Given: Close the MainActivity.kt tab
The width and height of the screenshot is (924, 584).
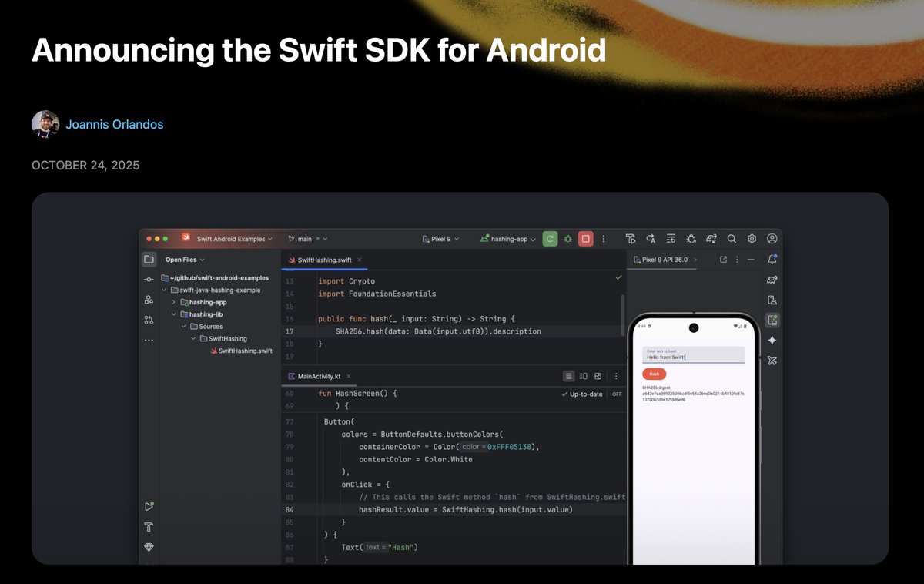Looking at the screenshot, I should [349, 376].
